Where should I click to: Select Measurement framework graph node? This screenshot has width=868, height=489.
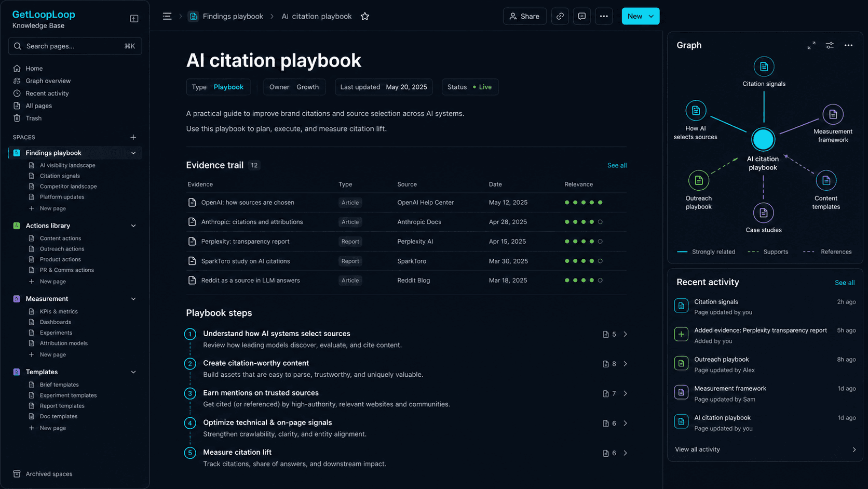[x=833, y=114]
